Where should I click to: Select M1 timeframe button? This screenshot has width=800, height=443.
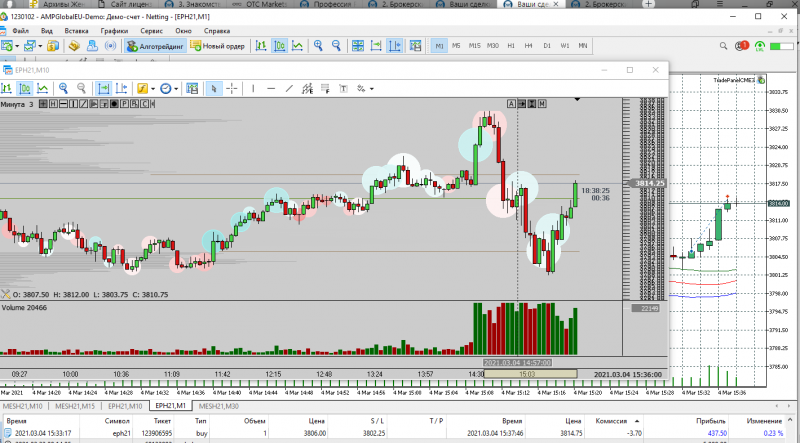coord(439,46)
